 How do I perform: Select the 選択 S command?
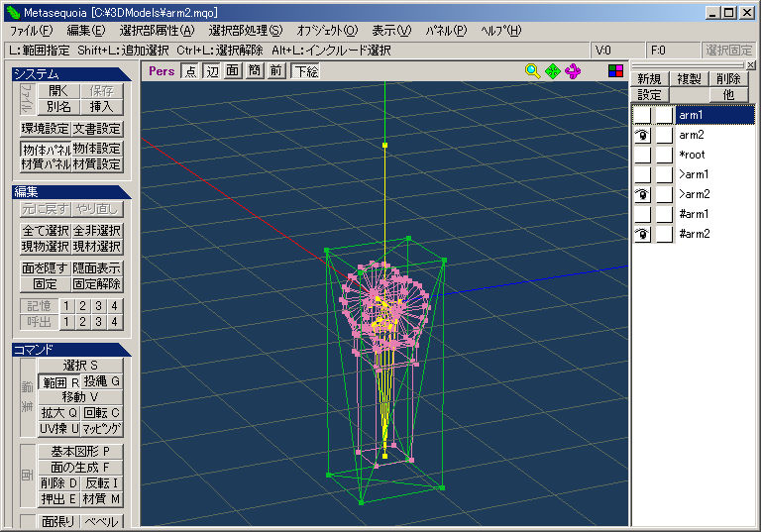point(80,365)
